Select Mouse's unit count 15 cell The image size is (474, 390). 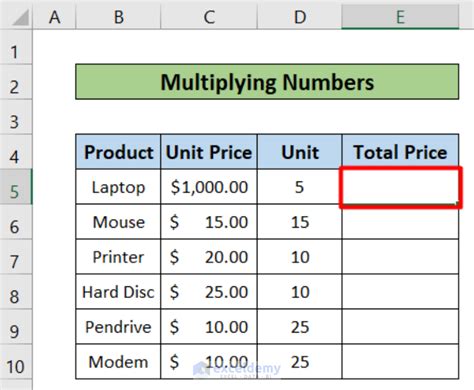(300, 222)
